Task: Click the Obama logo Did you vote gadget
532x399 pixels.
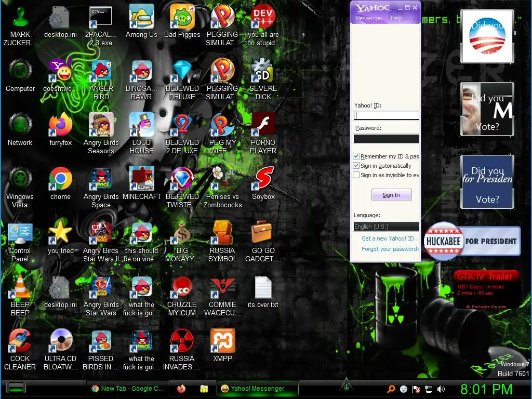Action: (x=487, y=36)
